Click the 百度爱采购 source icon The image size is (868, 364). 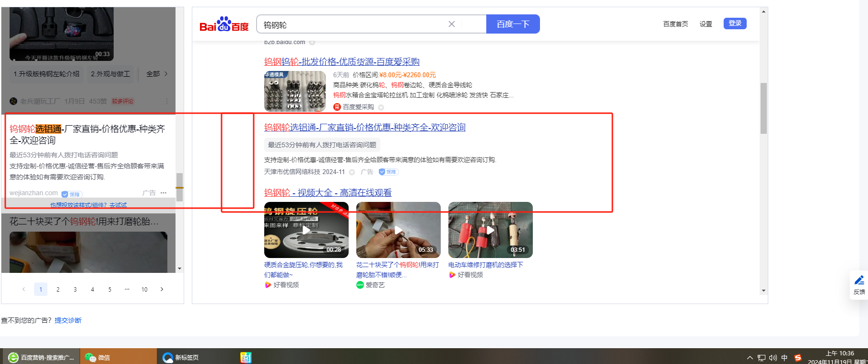click(337, 107)
